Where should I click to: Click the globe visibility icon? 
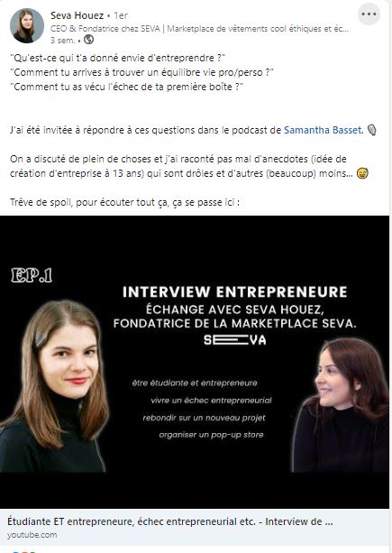point(88,40)
